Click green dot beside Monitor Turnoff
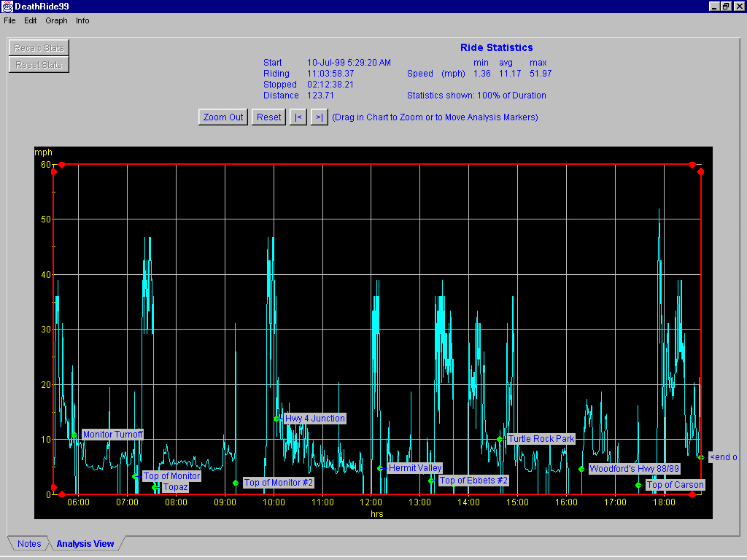Image resolution: width=747 pixels, height=560 pixels. coord(74,435)
